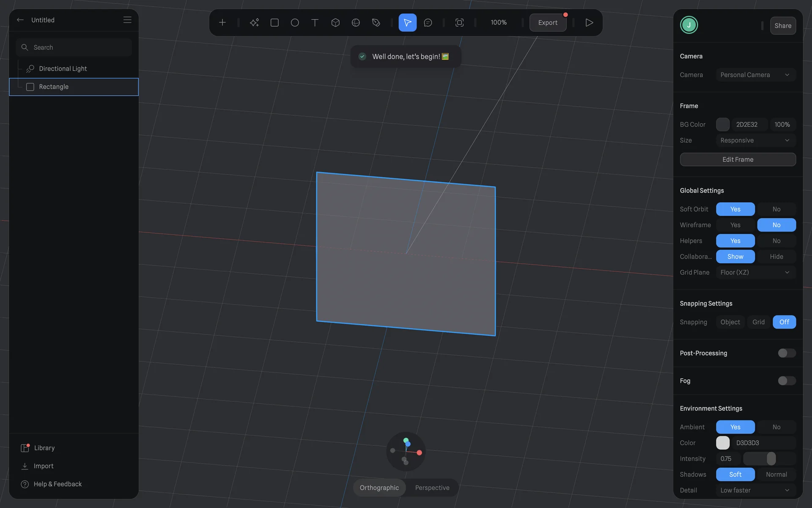Select the 3D cube object tool
Viewport: 812px width, 508px height.
click(x=335, y=22)
